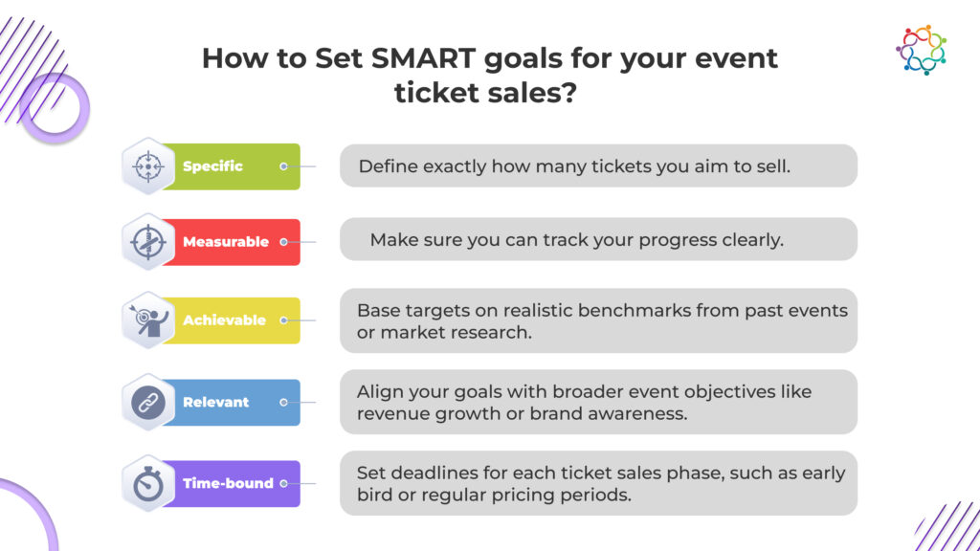Image resolution: width=980 pixels, height=551 pixels.
Task: Click the 'Align your goals' description box
Action: [x=599, y=402]
